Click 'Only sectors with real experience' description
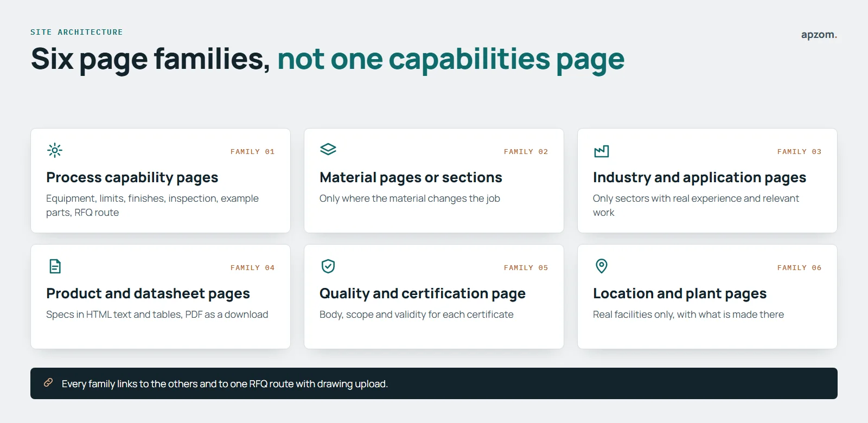The height and width of the screenshot is (423, 868). pyautogui.click(x=696, y=206)
